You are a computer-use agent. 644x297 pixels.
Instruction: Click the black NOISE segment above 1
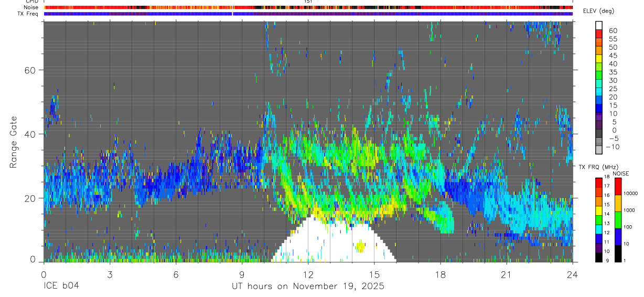point(618,254)
